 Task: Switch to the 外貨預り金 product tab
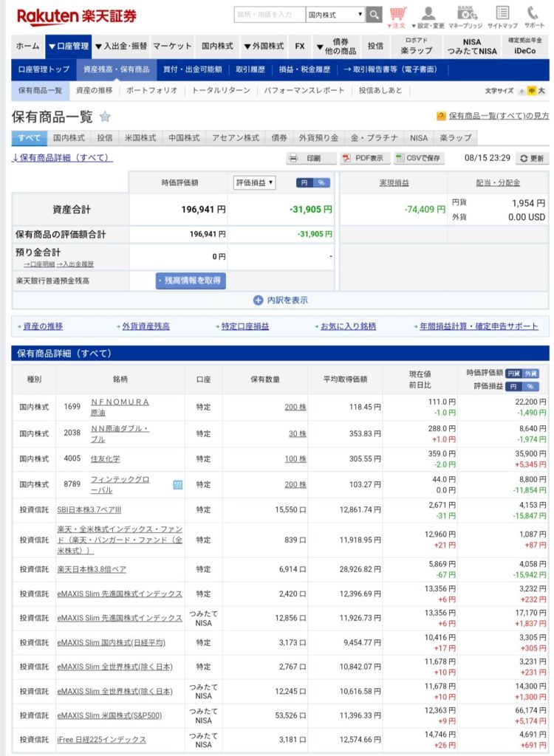click(318, 138)
